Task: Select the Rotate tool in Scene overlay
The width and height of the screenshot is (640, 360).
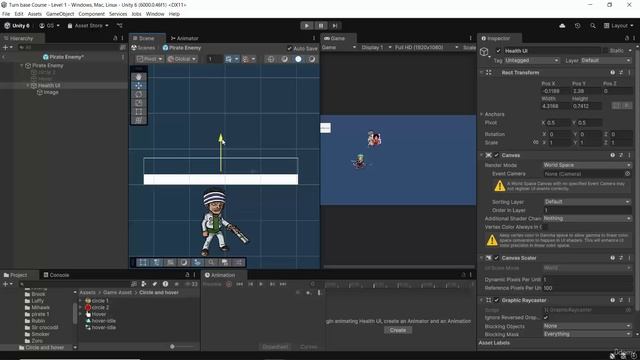Action: pyautogui.click(x=139, y=94)
